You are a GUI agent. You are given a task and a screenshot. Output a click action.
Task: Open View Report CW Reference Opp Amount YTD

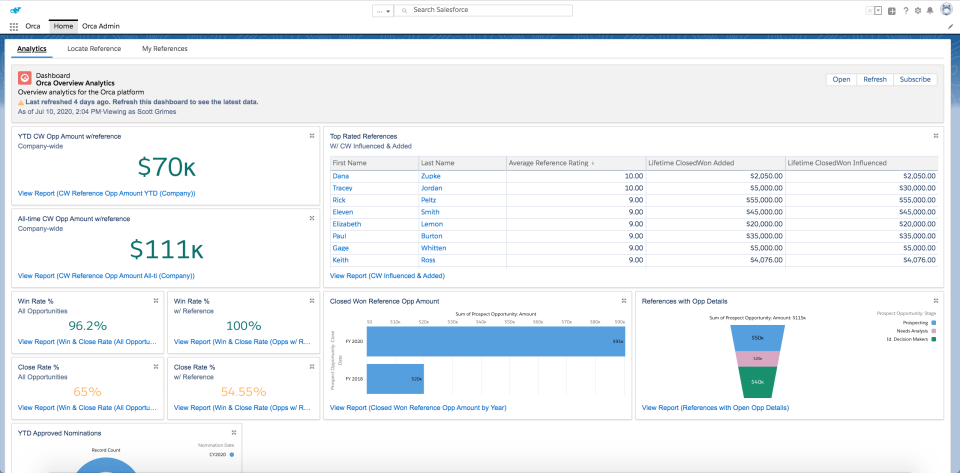107,193
